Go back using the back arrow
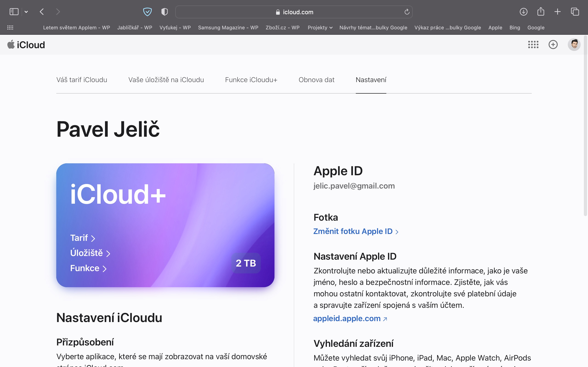The width and height of the screenshot is (588, 367). pyautogui.click(x=42, y=12)
